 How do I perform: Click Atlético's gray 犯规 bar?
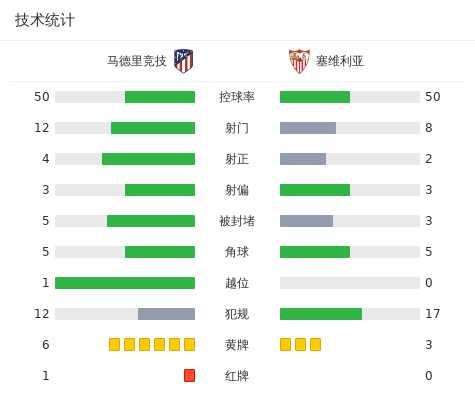pyautogui.click(x=166, y=314)
